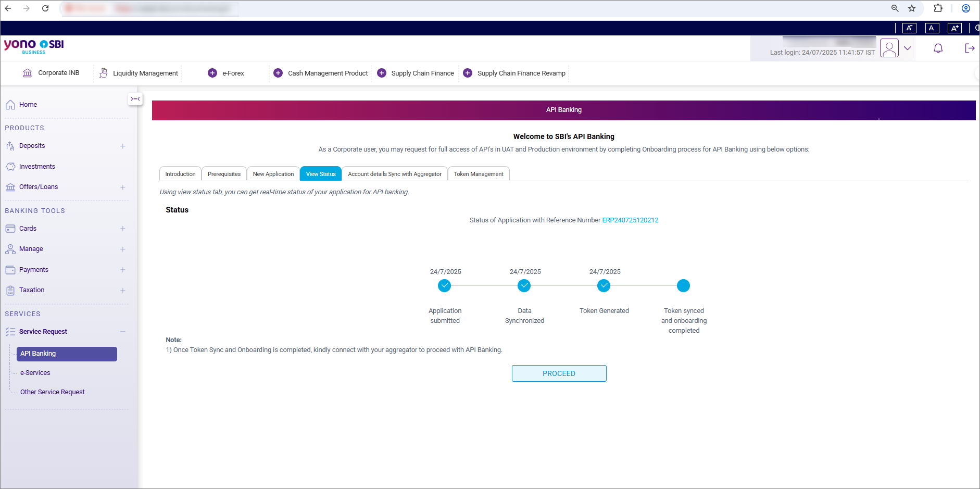Click the logout icon
Image resolution: width=980 pixels, height=489 pixels.
tap(970, 48)
